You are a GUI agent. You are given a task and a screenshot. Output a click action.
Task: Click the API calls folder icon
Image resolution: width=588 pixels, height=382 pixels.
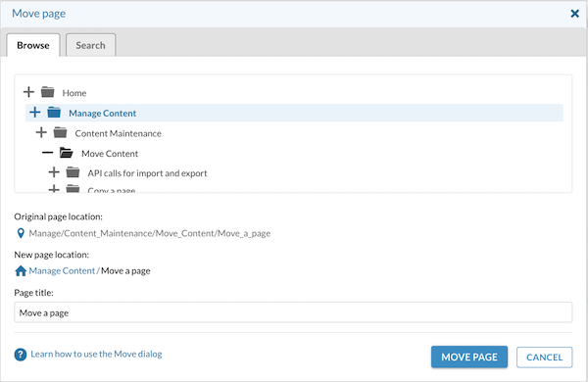[x=73, y=172]
